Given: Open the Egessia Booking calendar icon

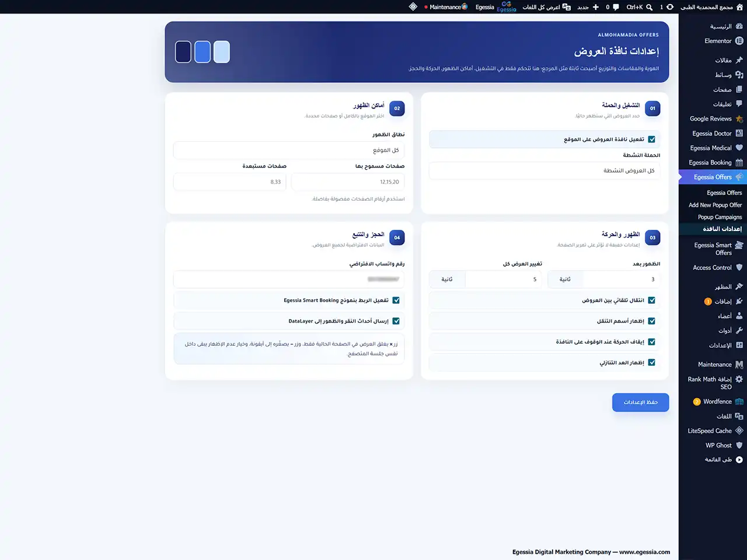Looking at the screenshot, I should [739, 162].
